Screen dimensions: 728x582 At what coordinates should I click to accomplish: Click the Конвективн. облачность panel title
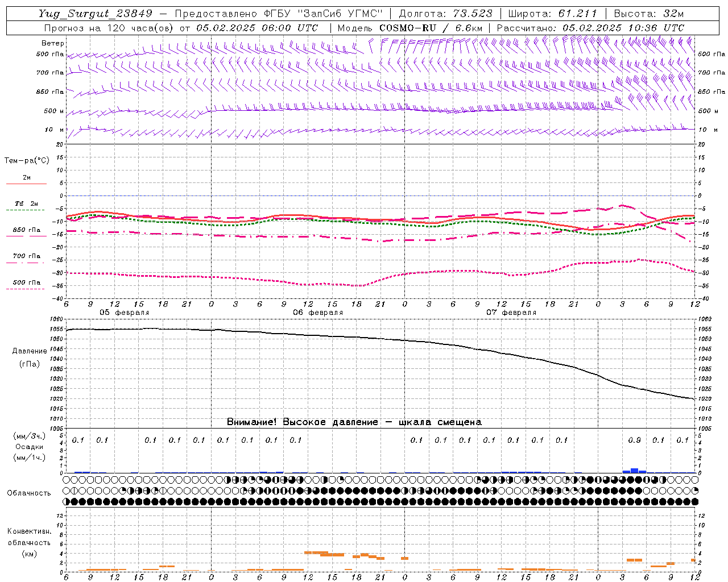click(29, 537)
